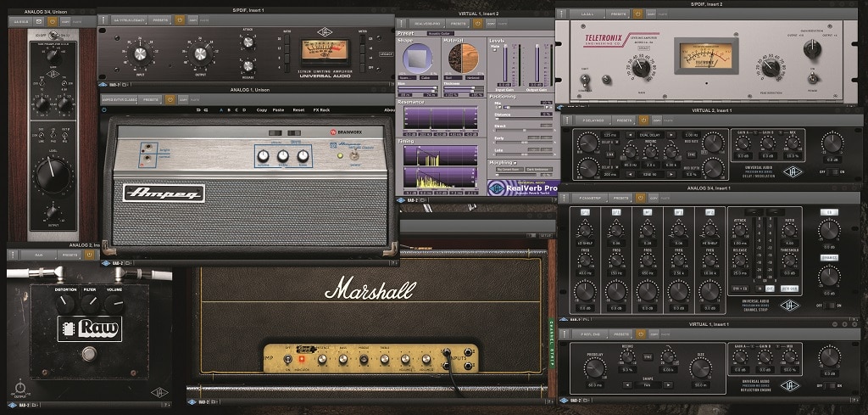Open Presets dropdown in the 1176LN window
Screen dimensions: 868x415
point(160,20)
